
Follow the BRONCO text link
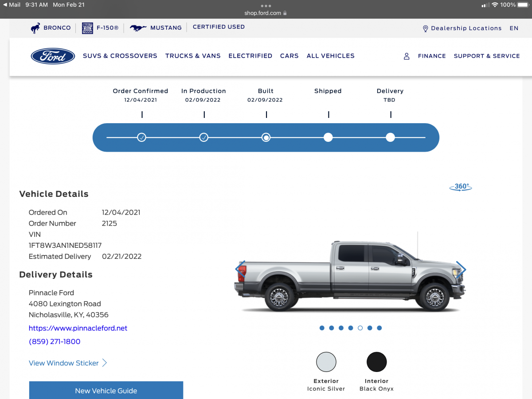[57, 28]
